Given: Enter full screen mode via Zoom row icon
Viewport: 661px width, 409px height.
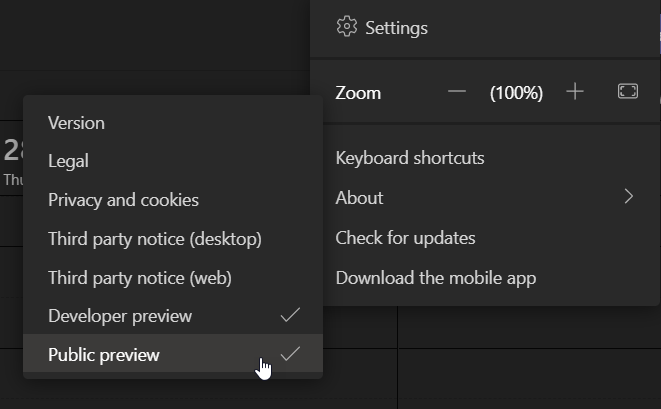Looking at the screenshot, I should (x=627, y=92).
